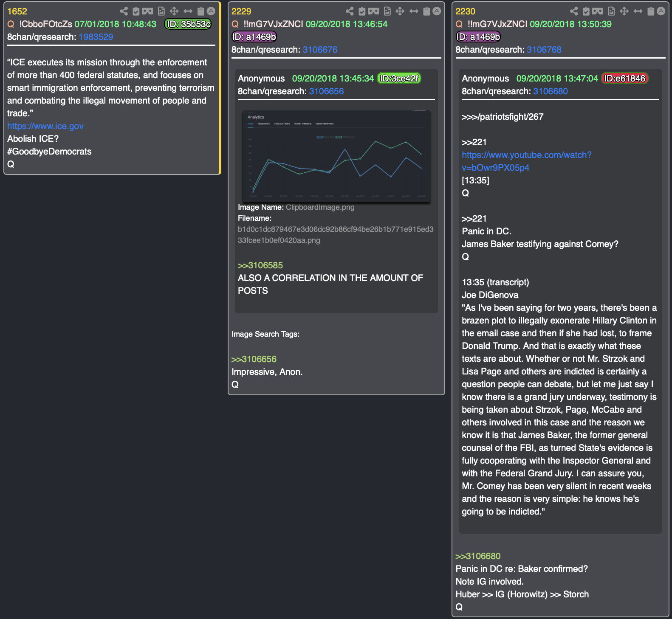Click the horizontal arrows icon on post 1652
Viewport: 672px width, 619px height.
point(188,11)
